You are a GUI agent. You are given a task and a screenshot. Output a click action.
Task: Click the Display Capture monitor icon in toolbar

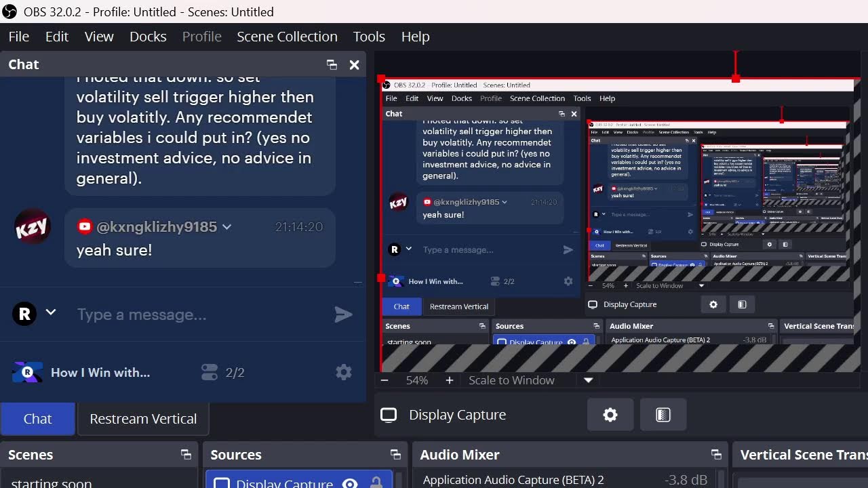pos(389,415)
